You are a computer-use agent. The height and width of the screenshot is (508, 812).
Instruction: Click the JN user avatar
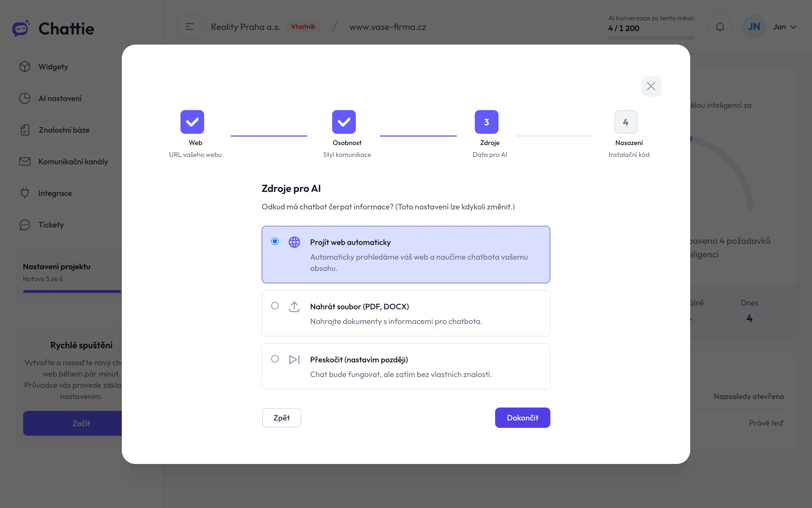pos(754,27)
